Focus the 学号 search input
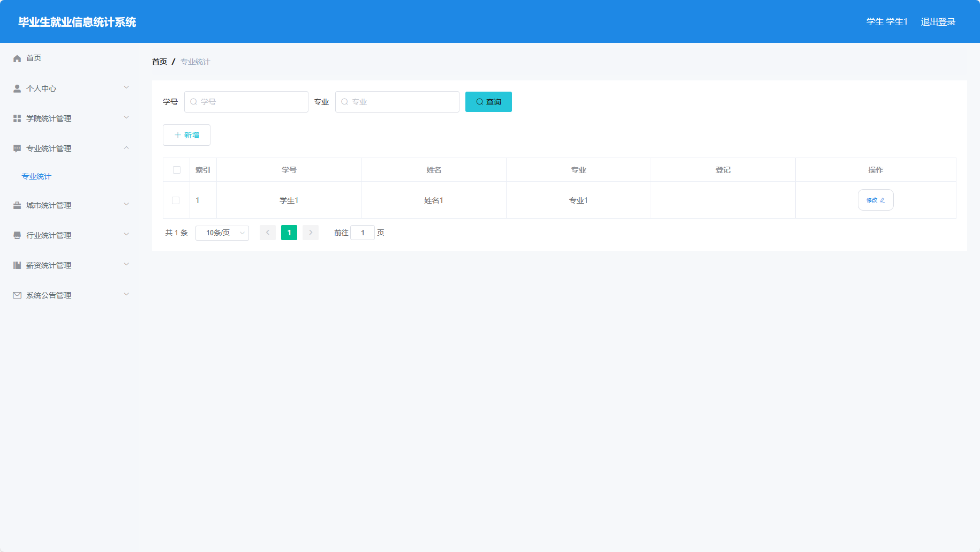 [246, 102]
